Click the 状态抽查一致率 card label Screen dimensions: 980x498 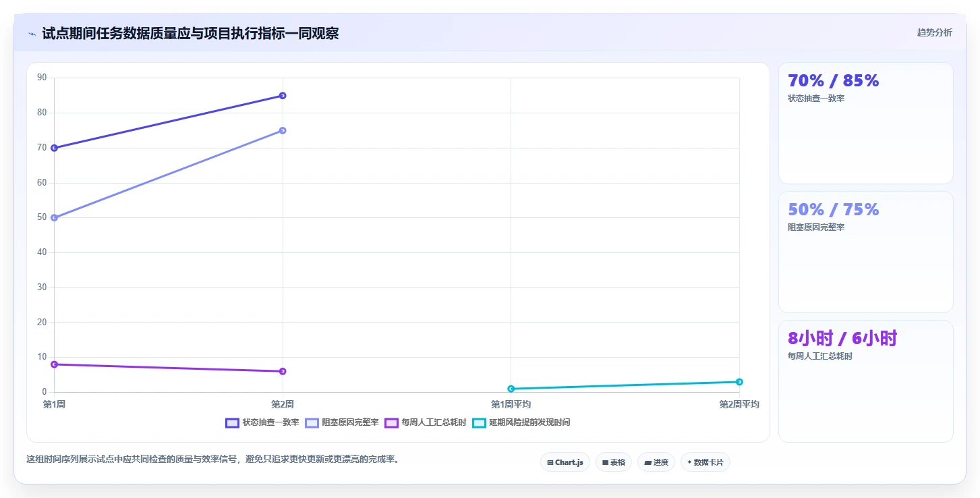point(816,99)
